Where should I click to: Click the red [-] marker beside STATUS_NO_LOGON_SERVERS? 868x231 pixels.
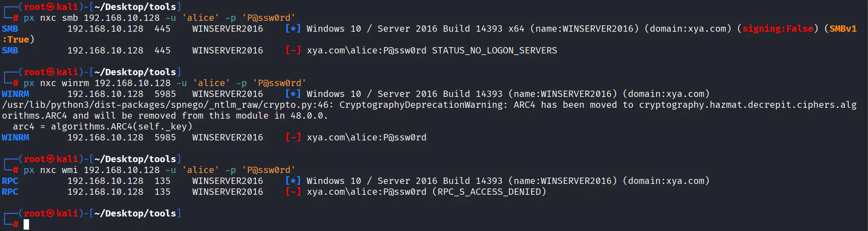[293, 50]
